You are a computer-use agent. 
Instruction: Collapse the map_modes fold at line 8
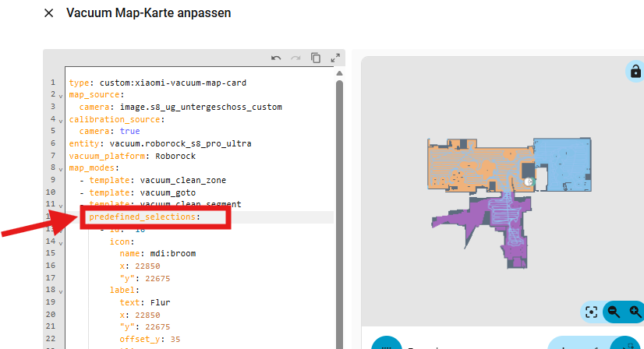(x=61, y=168)
